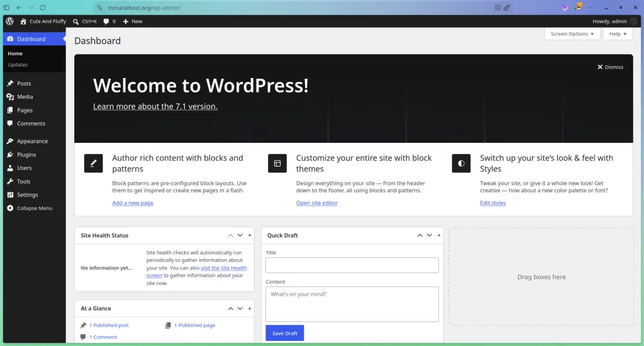Click the browser back arrow

point(19,8)
